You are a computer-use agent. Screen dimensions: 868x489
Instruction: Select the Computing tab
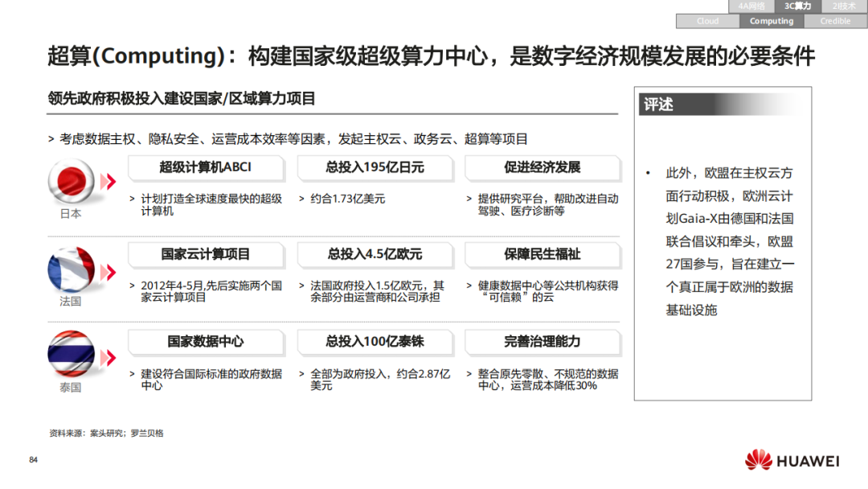pos(771,21)
